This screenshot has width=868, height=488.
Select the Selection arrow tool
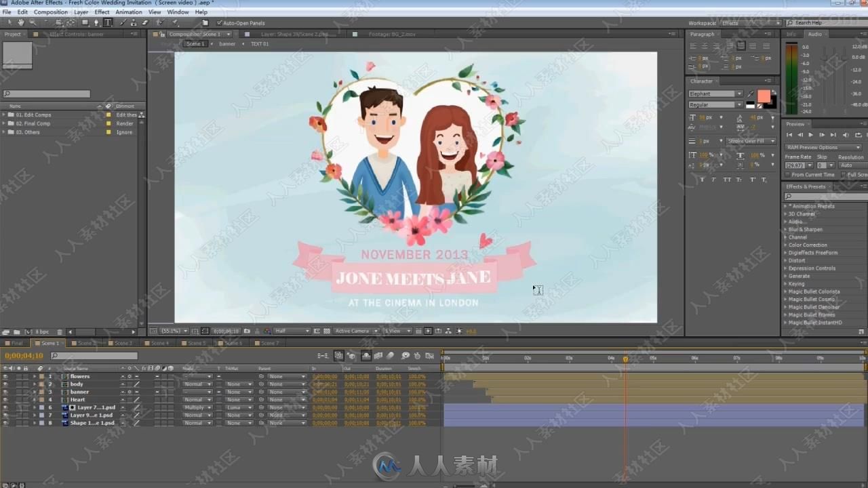pyautogui.click(x=9, y=22)
